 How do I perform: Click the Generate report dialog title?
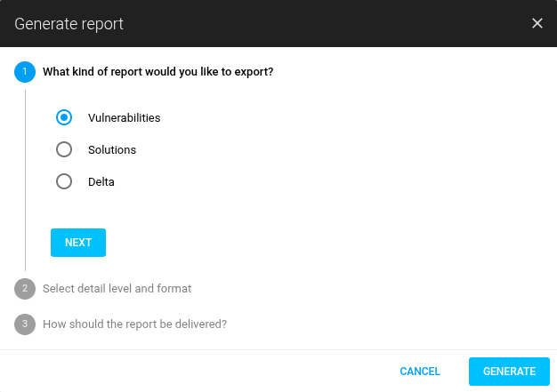[69, 23]
